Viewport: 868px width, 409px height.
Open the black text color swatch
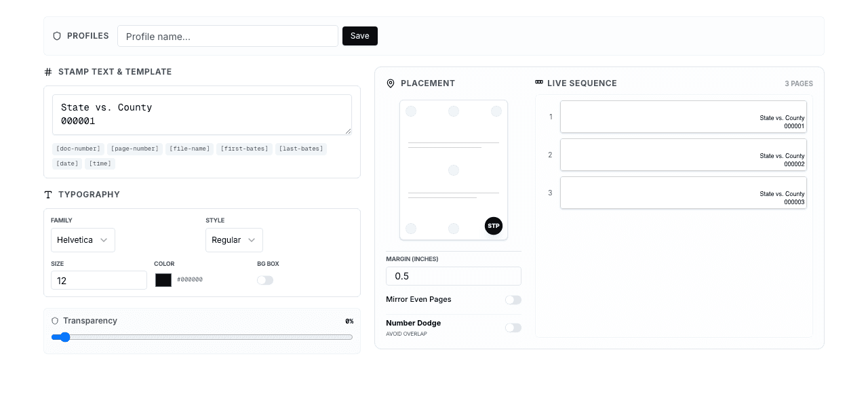163,280
